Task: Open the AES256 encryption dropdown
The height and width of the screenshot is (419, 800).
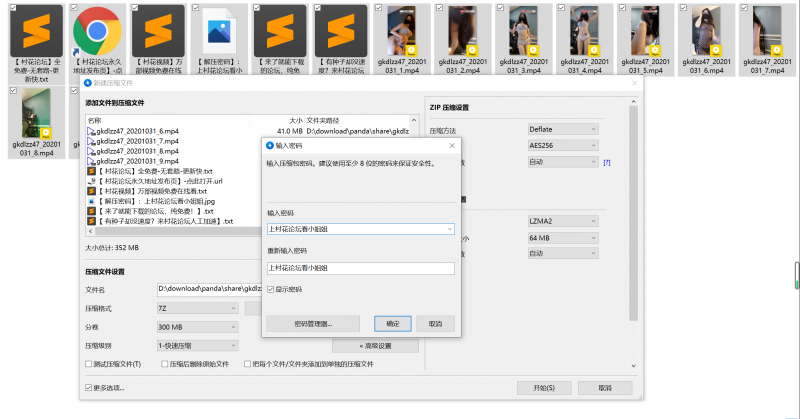Action: (563, 145)
